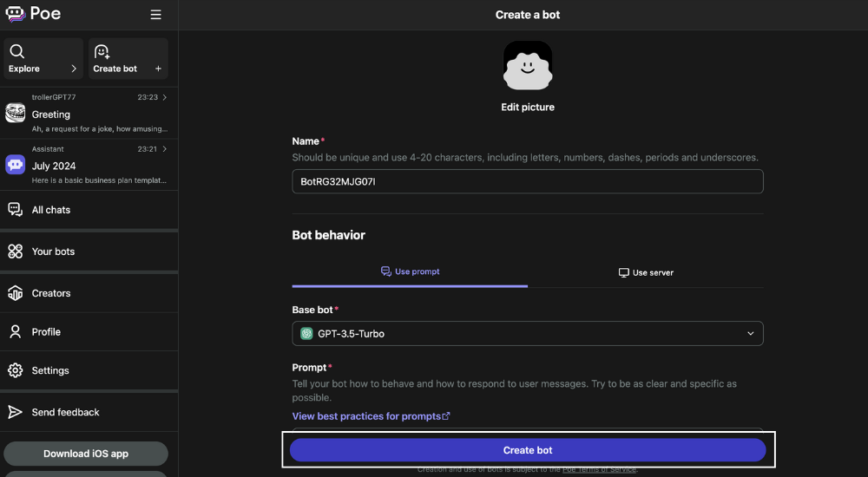
Task: Switch to the Use server tab
Action: [x=646, y=272]
